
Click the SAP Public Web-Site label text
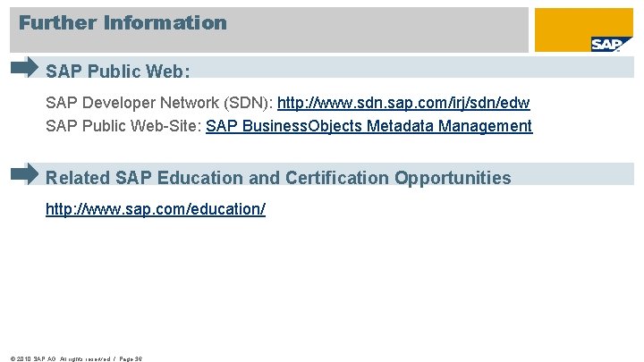123,126
